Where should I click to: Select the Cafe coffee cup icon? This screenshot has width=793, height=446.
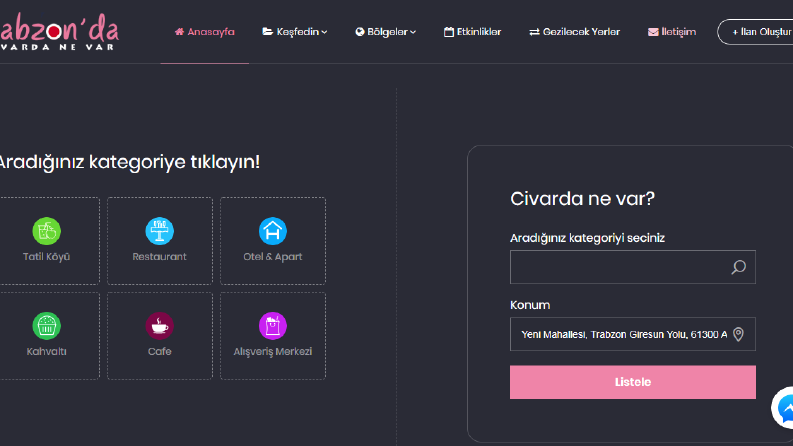click(x=160, y=326)
